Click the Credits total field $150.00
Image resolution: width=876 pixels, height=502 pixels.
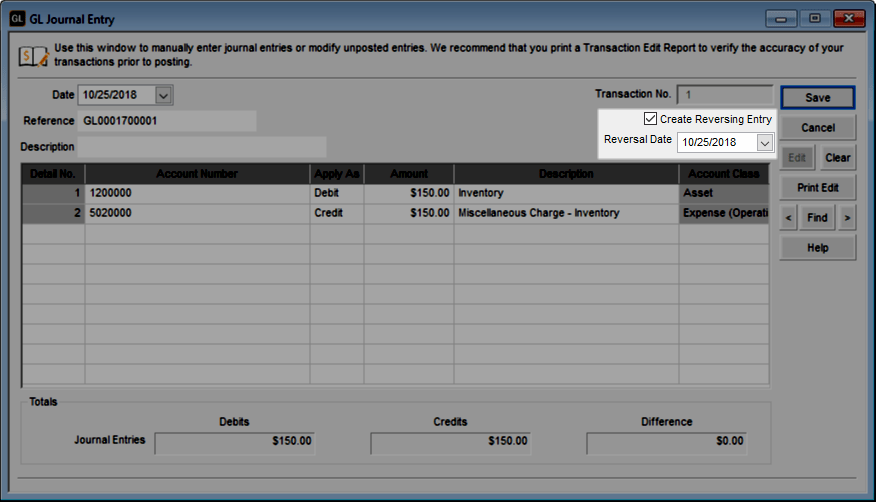click(x=450, y=443)
